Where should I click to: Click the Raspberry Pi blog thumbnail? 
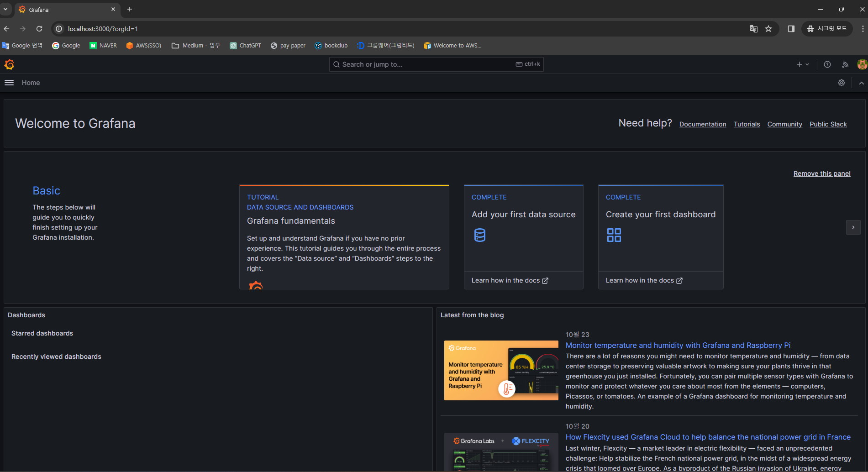pyautogui.click(x=501, y=370)
